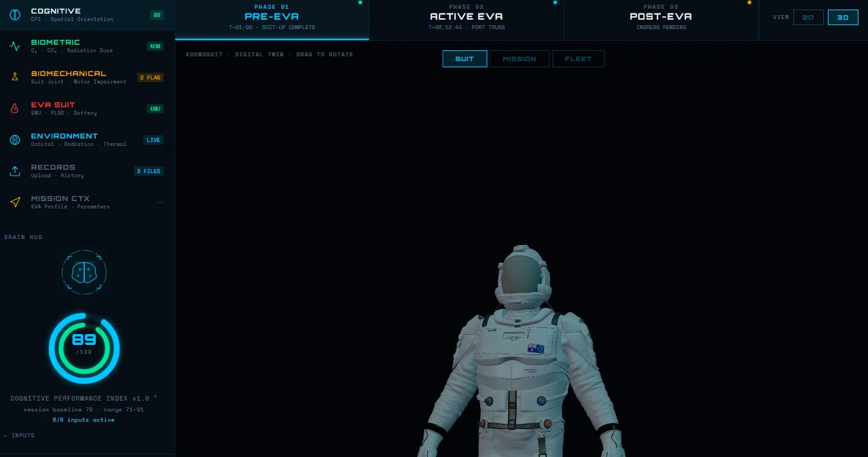Click the flag patch on suit chest
868x457 pixels.
point(536,348)
